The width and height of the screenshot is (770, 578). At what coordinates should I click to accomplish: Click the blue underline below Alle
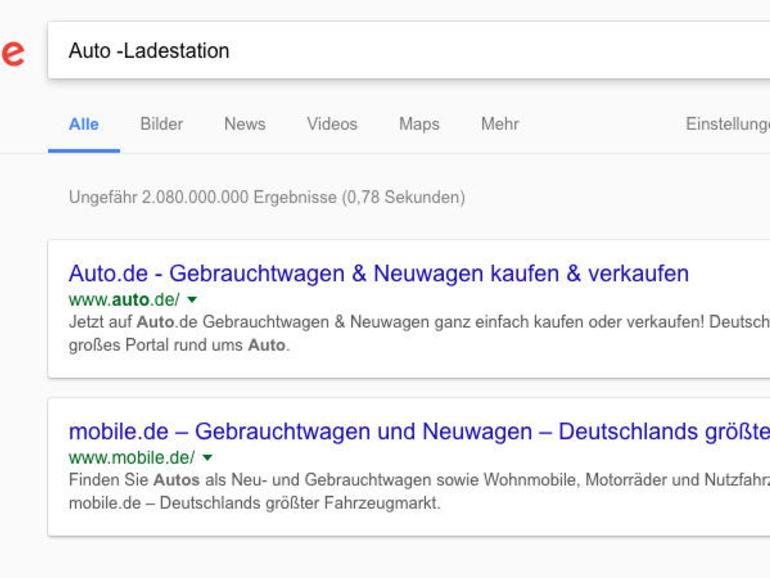(84, 151)
